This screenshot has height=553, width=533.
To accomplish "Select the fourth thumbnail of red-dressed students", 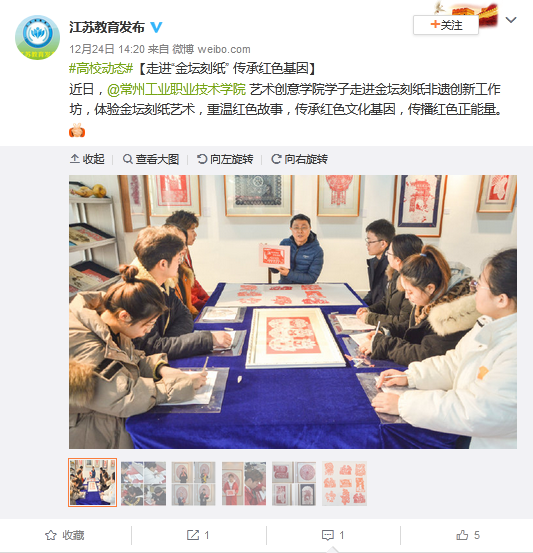I will point(244,483).
